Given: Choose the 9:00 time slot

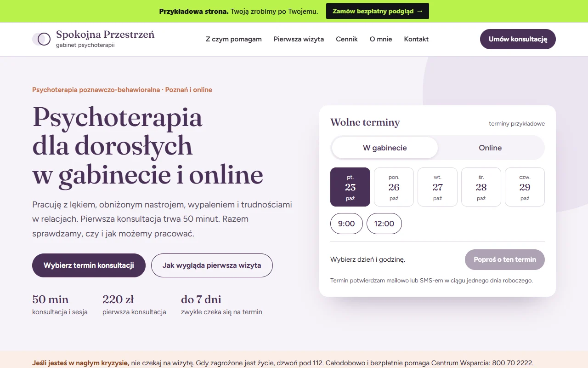Looking at the screenshot, I should pos(346,224).
